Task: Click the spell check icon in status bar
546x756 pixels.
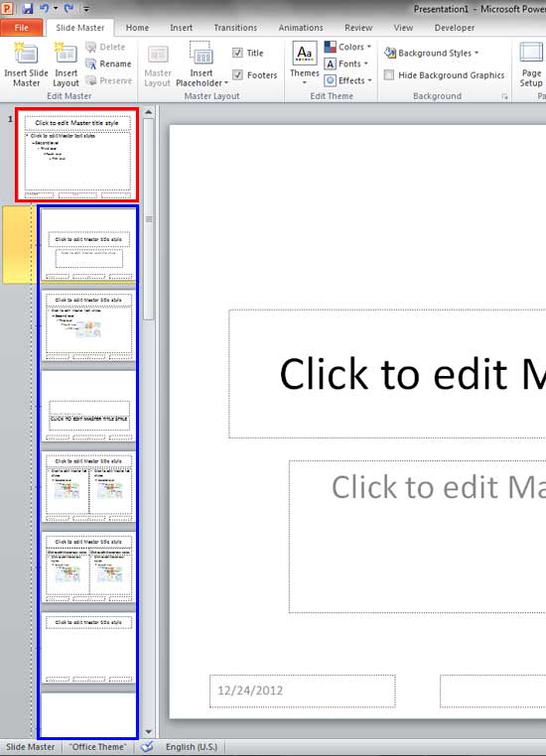Action: coord(147,747)
